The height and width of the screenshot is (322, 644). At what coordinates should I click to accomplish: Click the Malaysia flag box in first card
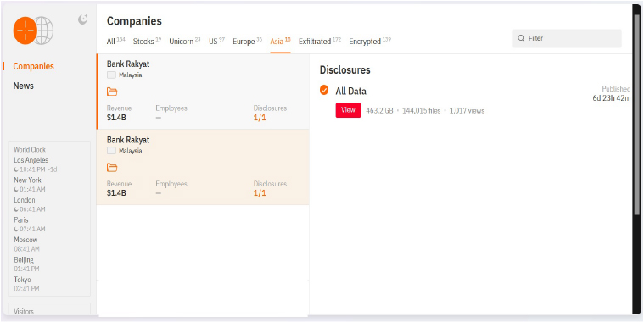point(111,75)
